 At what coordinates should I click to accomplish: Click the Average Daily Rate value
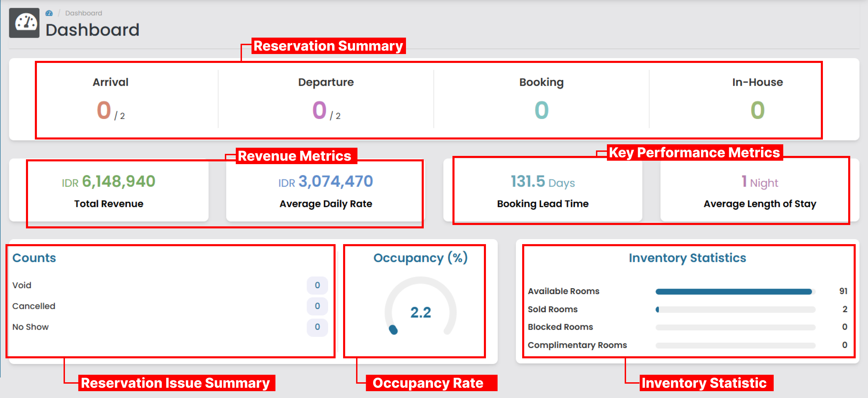tap(325, 181)
